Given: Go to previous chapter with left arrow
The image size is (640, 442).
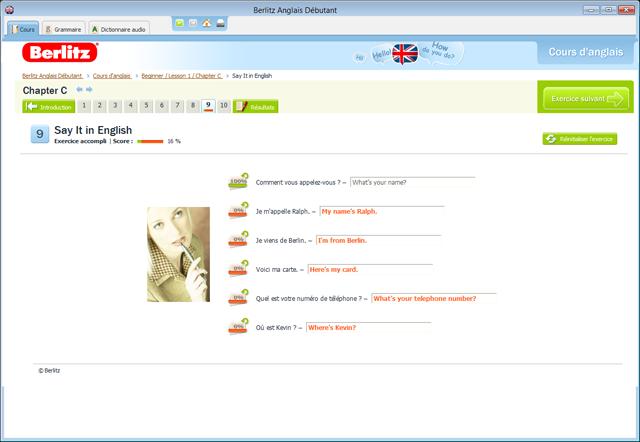Looking at the screenshot, I should tap(79, 89).
